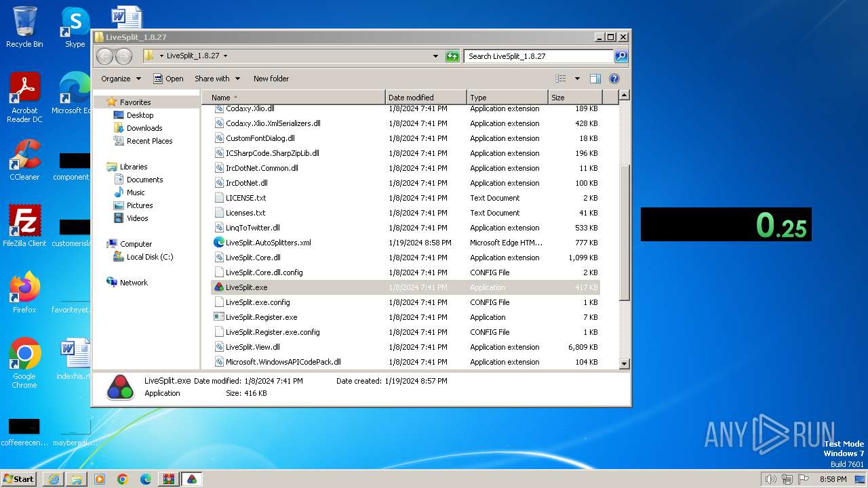Select Codaxy.Xlio.XmlSerializers.dll file
This screenshot has height=488, width=868.
click(x=405, y=123)
